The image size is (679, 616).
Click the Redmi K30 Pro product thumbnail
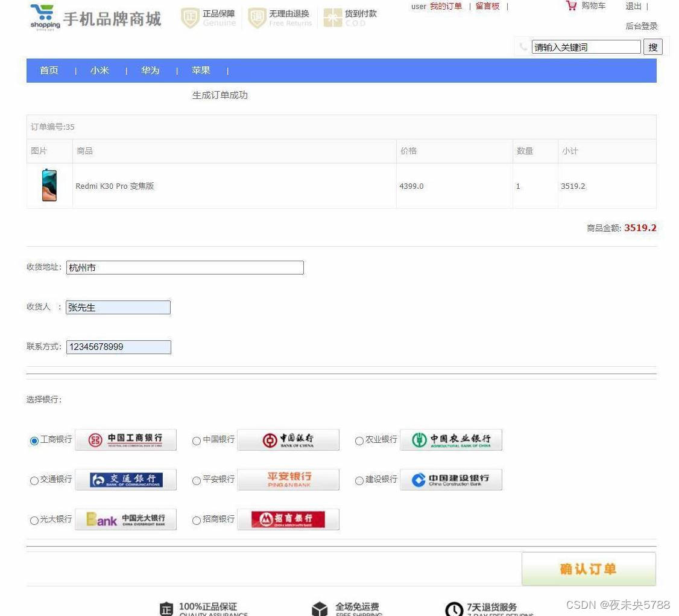click(49, 185)
